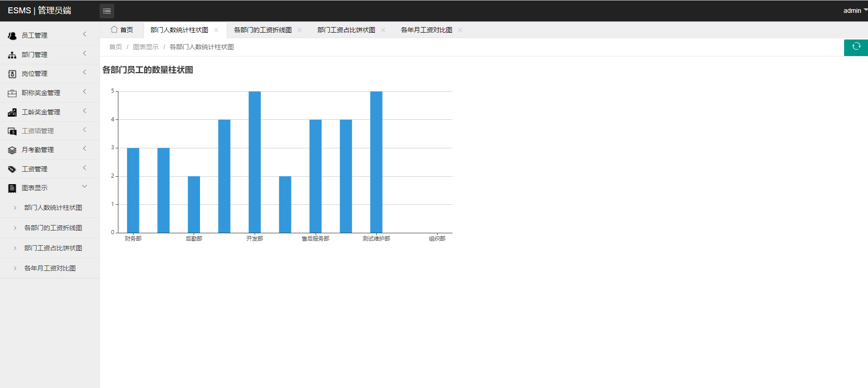
Task: Collapse the 图表显示 menu chevron
Action: pos(84,187)
